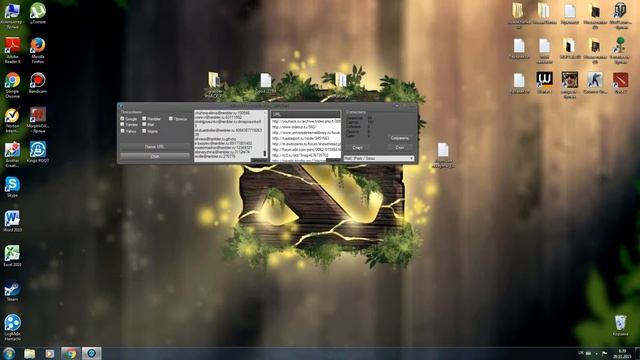The image size is (640, 360).
Task: Open the Terraria shortcut with tree icon
Action: pyautogui.click(x=620, y=50)
